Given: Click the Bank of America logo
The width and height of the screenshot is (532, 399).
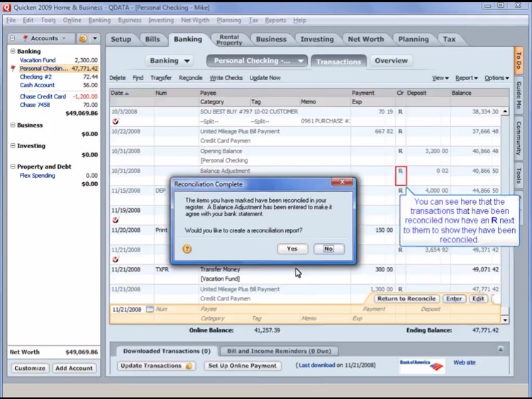Looking at the screenshot, I should pyautogui.click(x=421, y=365).
